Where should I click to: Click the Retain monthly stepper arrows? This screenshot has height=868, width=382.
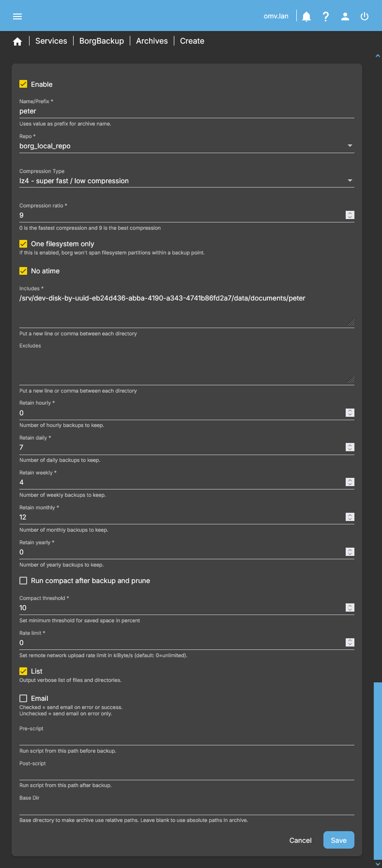coord(350,517)
